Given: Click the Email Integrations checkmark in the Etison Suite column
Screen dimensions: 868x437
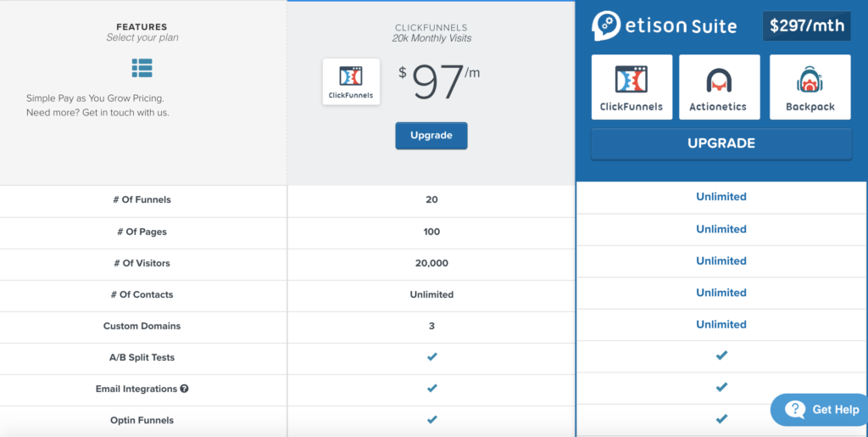Looking at the screenshot, I should point(721,387).
